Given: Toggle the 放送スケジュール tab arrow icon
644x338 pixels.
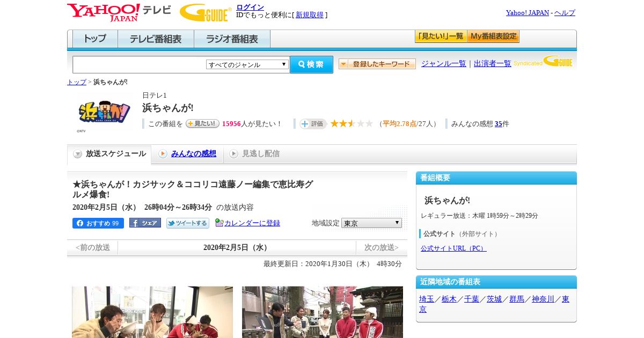Looking at the screenshot, I should pyautogui.click(x=78, y=154).
